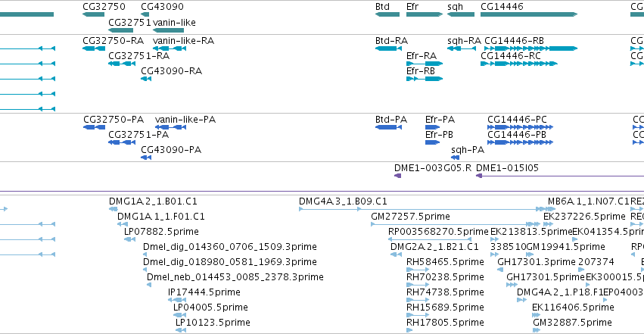Select EST RP003568270.5prime
Screen dimensions: 644x334
pos(430,239)
